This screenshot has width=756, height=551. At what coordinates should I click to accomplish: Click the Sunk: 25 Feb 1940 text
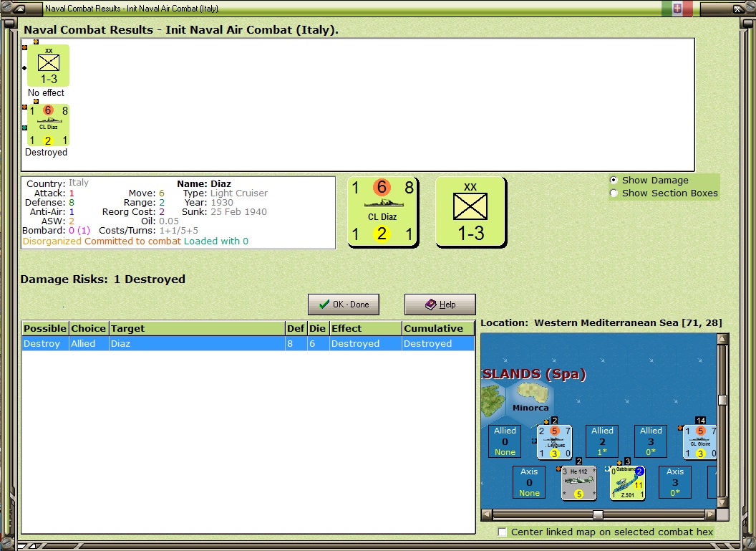click(224, 212)
